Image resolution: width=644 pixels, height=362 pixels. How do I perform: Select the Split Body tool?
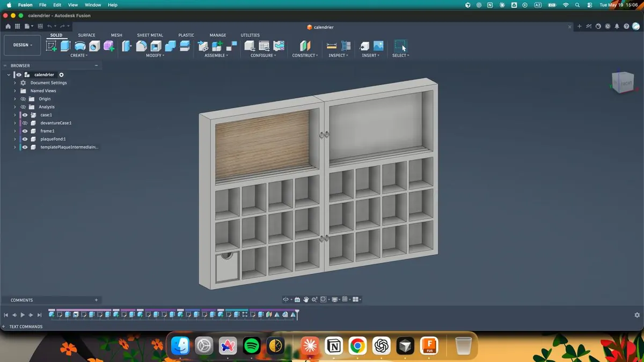pyautogui.click(x=185, y=46)
